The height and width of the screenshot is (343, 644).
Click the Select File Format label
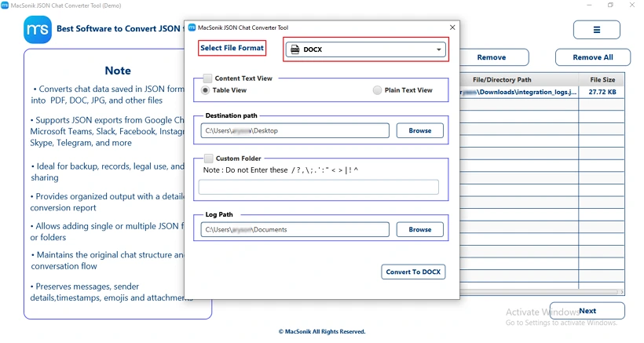[x=232, y=48]
